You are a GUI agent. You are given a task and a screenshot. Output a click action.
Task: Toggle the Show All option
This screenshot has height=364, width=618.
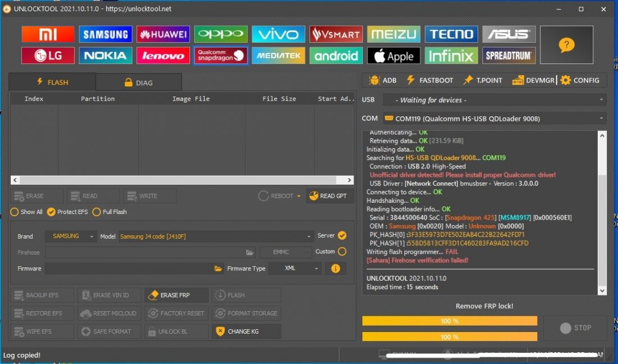[26, 212]
